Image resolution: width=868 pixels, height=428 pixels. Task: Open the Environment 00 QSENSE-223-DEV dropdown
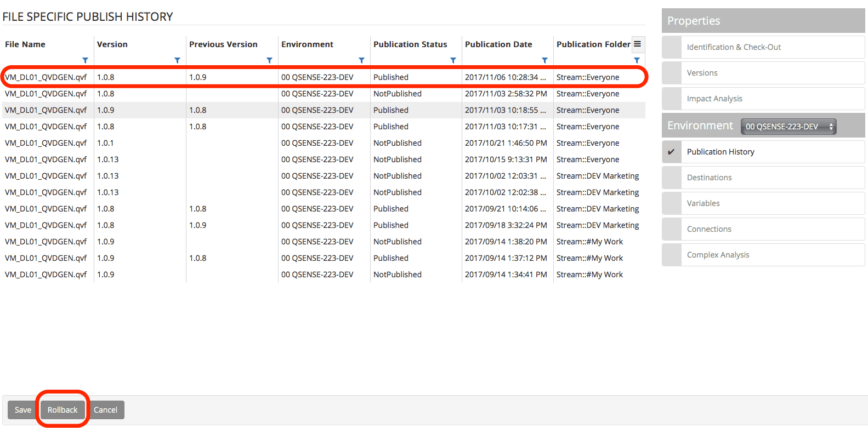click(x=788, y=127)
